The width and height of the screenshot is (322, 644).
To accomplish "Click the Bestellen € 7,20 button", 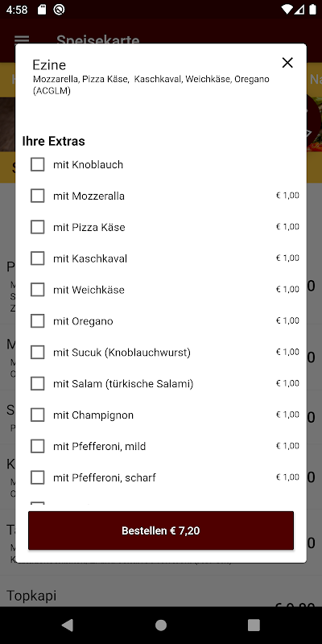I will click(161, 530).
